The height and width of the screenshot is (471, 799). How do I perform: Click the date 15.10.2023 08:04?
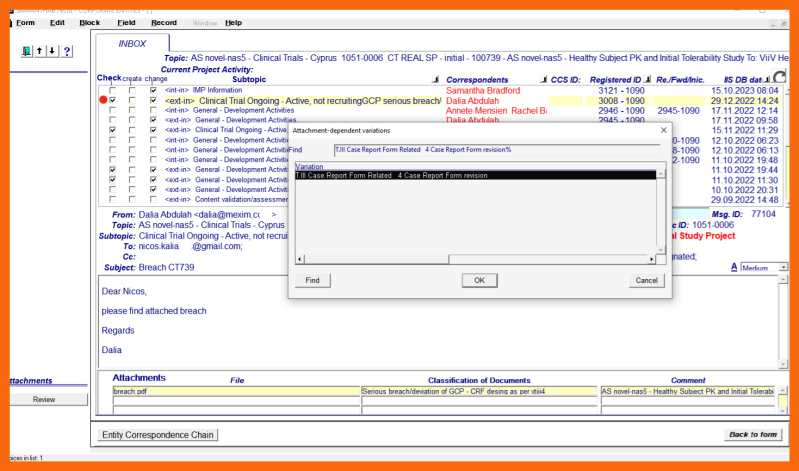[x=744, y=91]
